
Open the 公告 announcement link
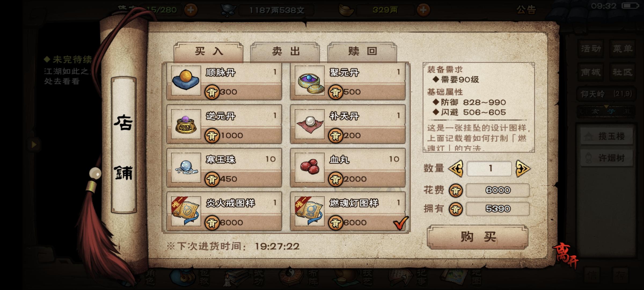526,10
